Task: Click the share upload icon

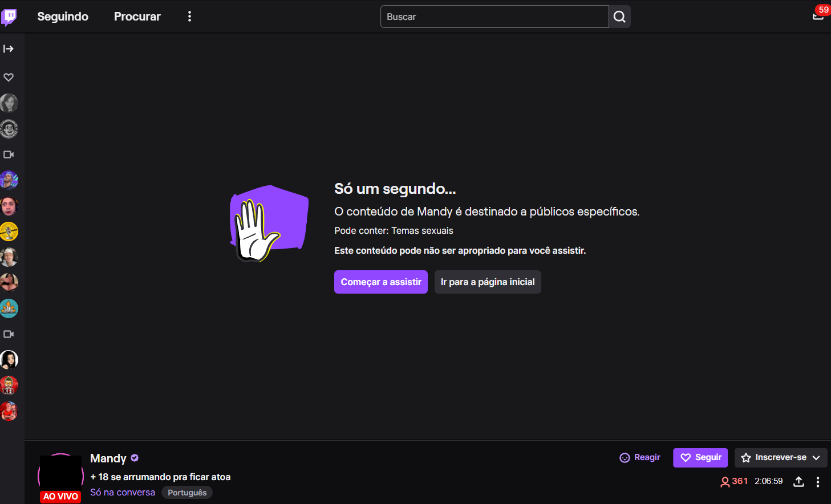Action: (799, 482)
